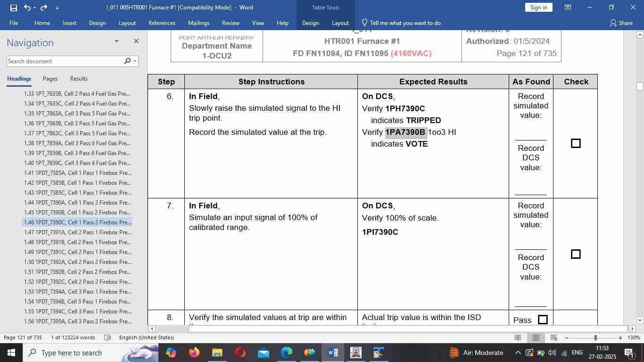
Task: Undo the last action
Action: click(27, 8)
